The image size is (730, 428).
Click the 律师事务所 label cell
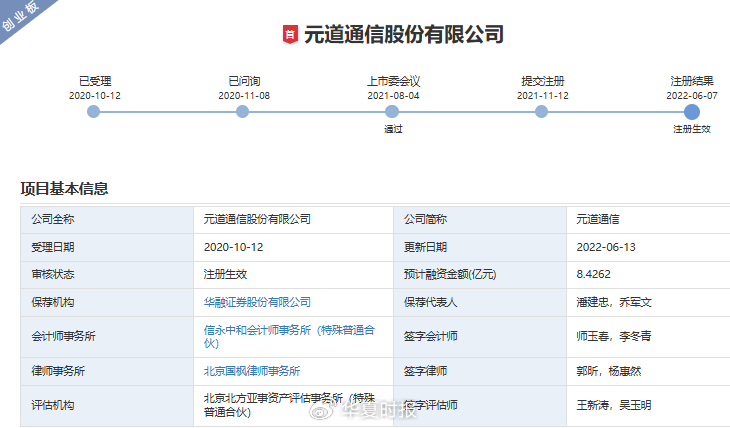[107, 371]
